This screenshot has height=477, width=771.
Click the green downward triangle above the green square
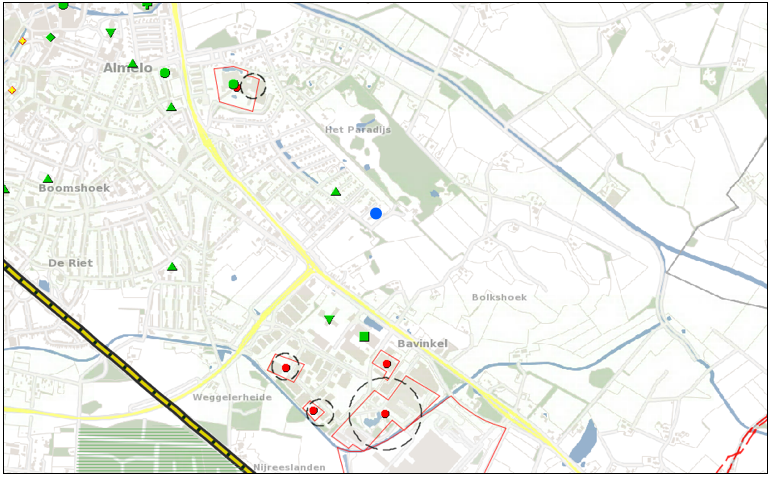point(329,320)
